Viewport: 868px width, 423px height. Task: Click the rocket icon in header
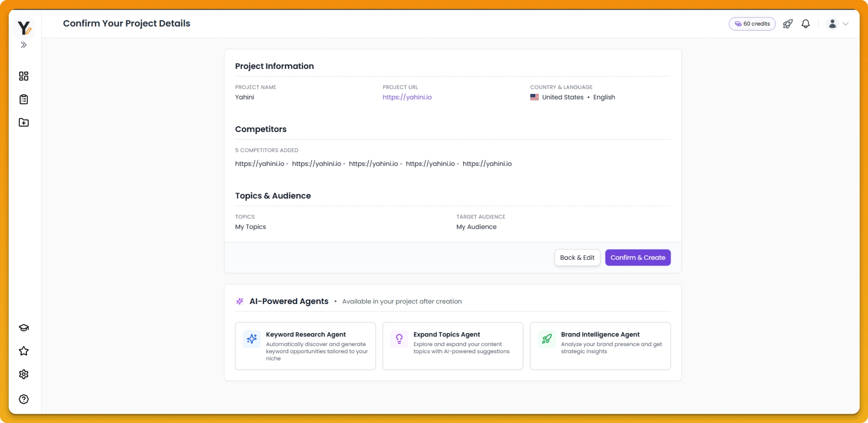coord(788,24)
